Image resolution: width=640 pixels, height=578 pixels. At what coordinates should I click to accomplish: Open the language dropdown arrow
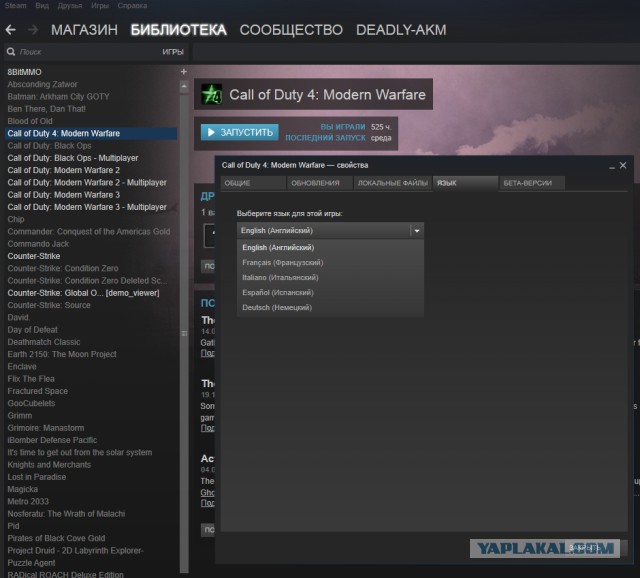pos(417,231)
